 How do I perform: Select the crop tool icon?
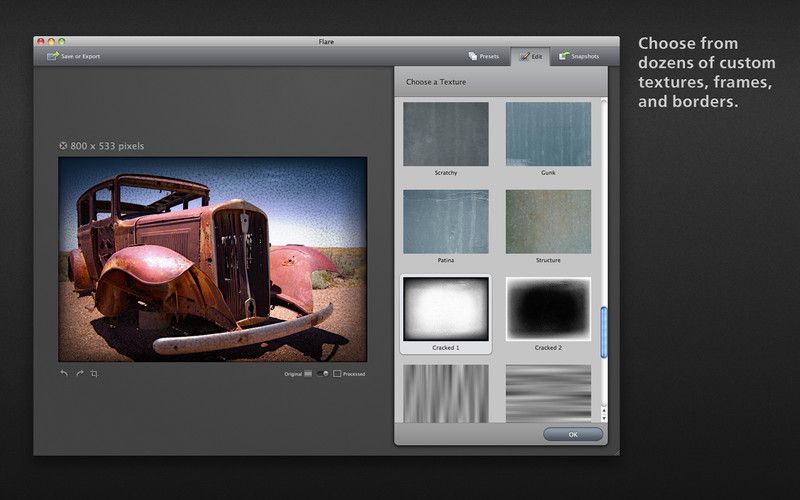tap(94, 373)
